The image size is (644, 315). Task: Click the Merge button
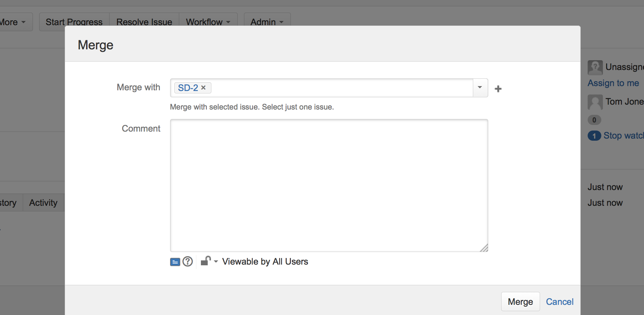(520, 301)
